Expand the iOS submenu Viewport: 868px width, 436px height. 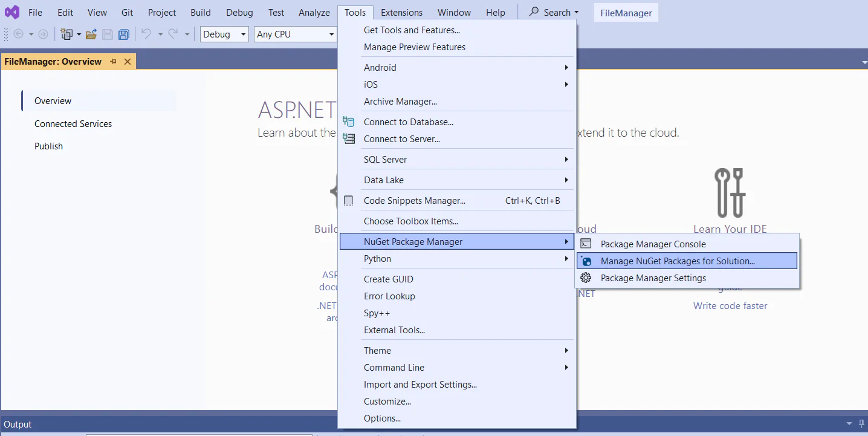coord(566,85)
